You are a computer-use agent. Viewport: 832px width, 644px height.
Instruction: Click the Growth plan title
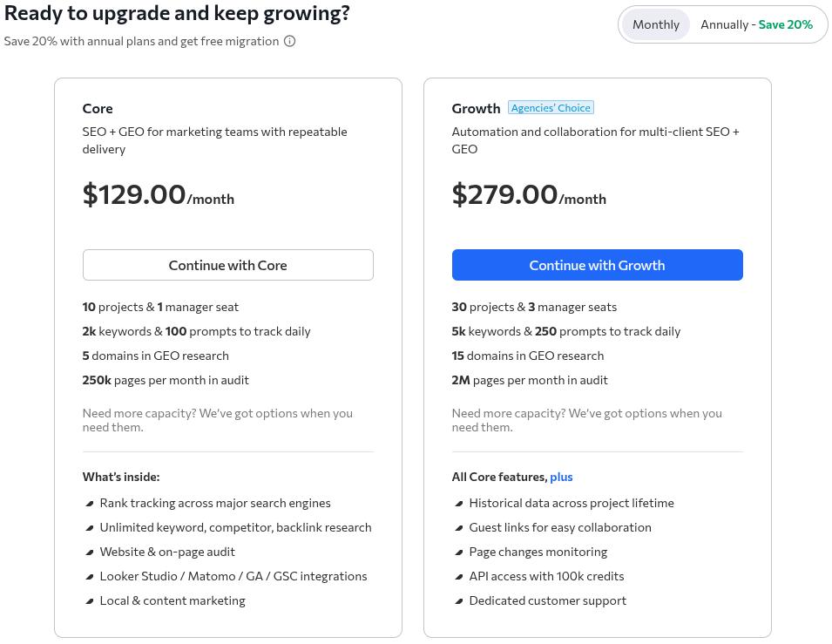coord(476,108)
